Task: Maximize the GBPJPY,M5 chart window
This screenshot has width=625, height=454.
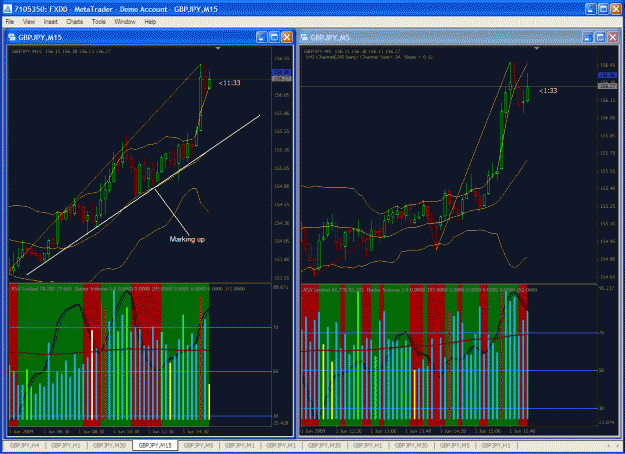Action: pyautogui.click(x=600, y=37)
